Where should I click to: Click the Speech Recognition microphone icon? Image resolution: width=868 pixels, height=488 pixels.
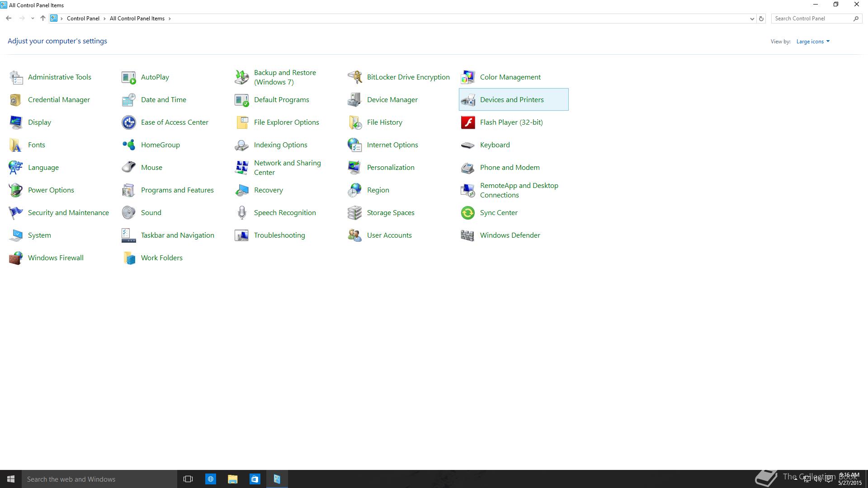tap(242, 213)
